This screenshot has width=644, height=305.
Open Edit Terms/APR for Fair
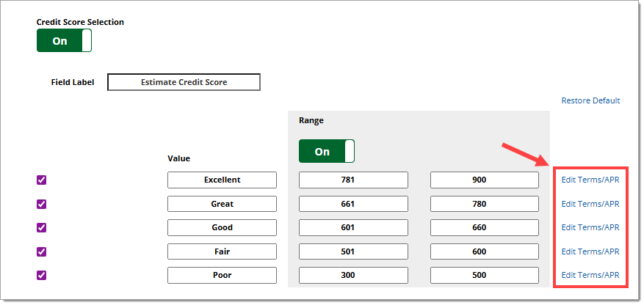590,251
